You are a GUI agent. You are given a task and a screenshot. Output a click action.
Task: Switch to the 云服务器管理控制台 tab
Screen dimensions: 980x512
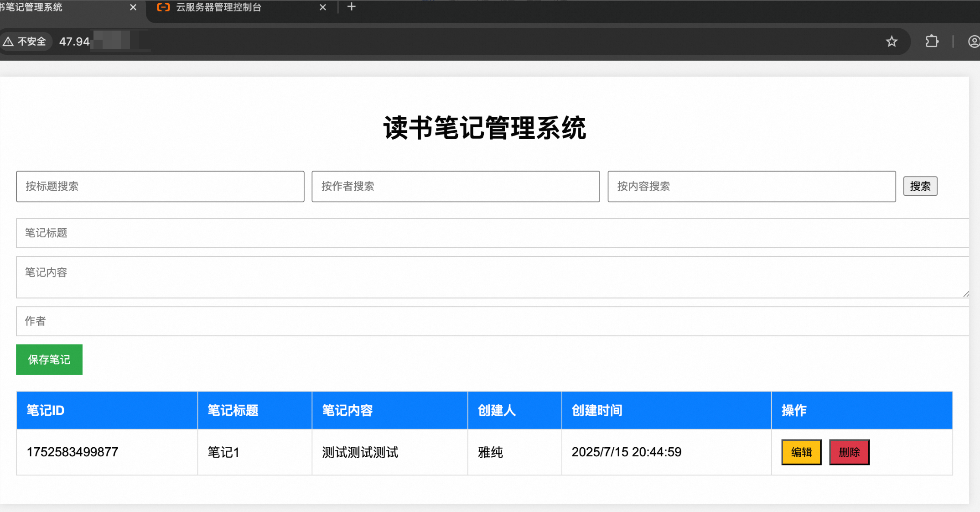click(219, 7)
